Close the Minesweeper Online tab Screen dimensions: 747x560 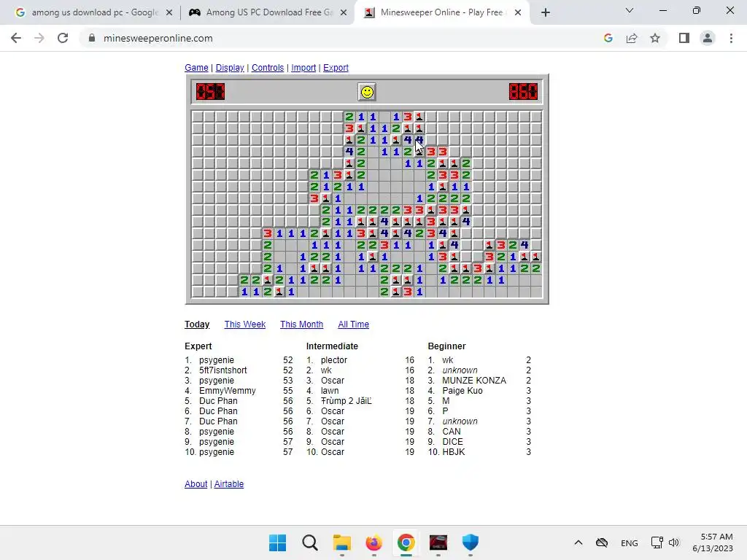pyautogui.click(x=518, y=12)
